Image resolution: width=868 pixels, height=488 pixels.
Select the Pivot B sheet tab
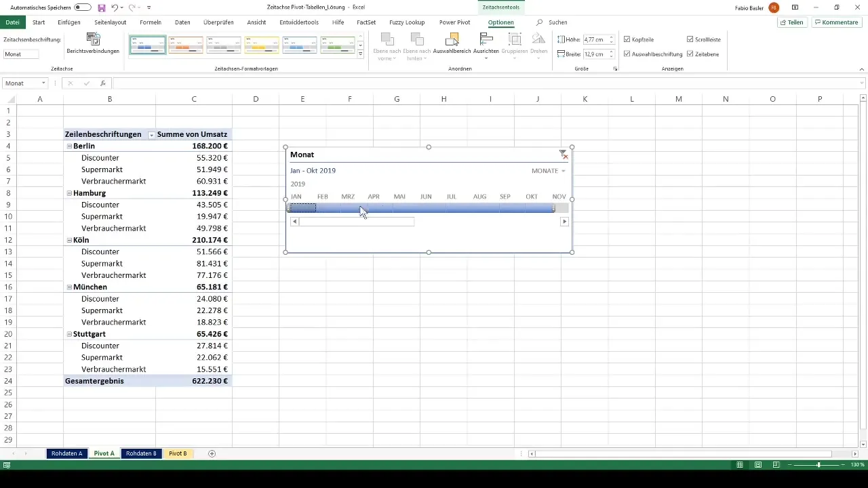[x=178, y=453]
